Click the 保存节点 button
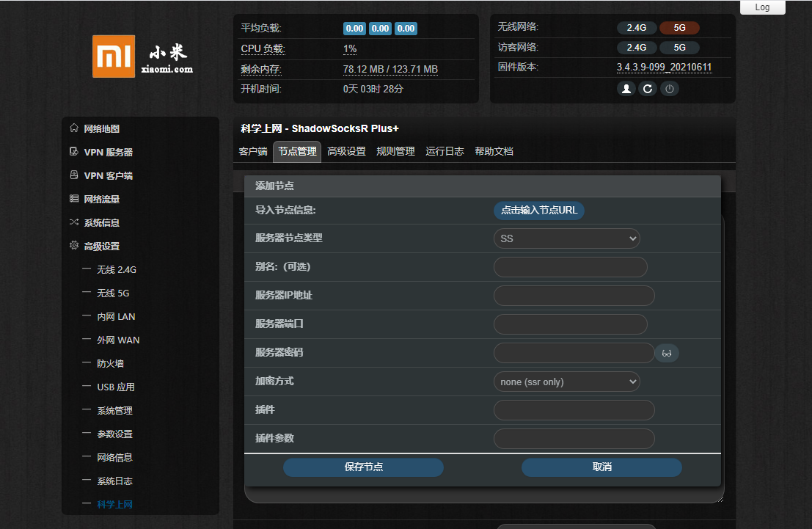 click(363, 467)
